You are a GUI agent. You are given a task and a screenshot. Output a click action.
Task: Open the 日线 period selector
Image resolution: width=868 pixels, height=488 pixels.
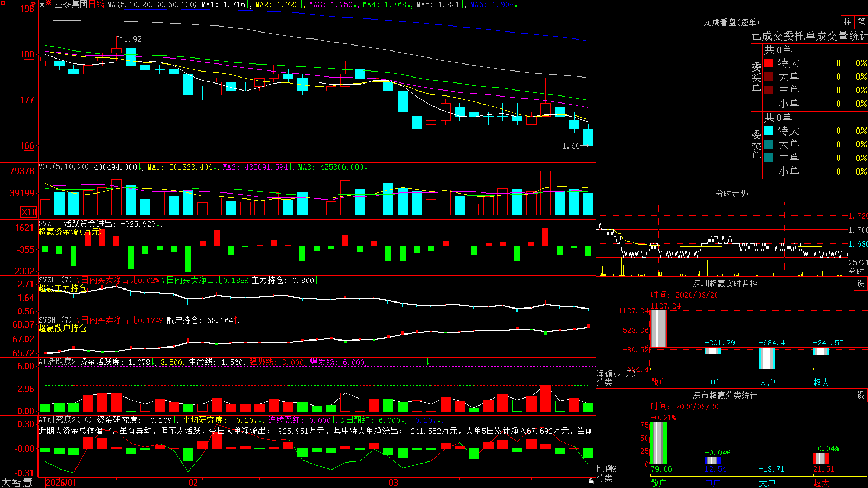pos(95,4)
